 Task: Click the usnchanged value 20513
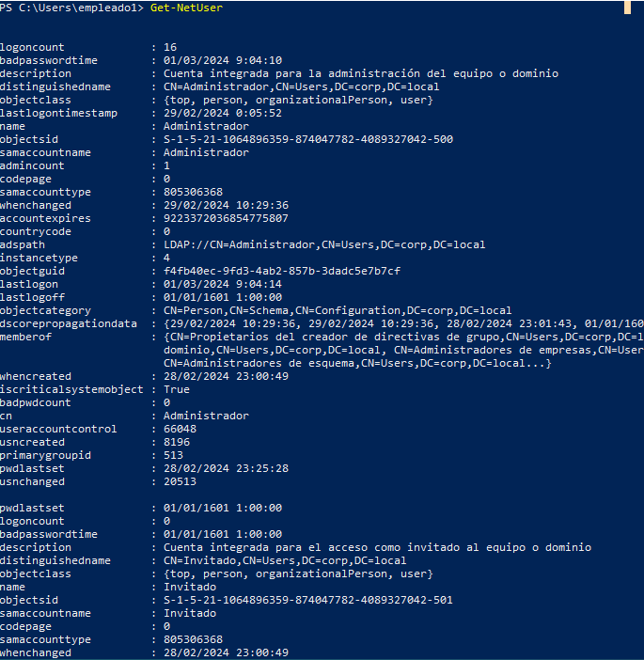[x=180, y=481]
